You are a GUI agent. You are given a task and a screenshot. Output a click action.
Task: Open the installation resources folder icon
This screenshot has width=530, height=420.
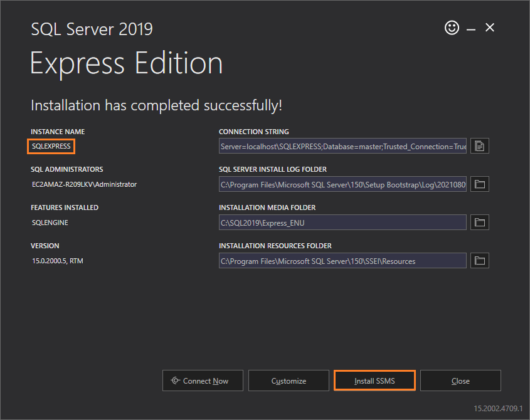[x=479, y=260]
